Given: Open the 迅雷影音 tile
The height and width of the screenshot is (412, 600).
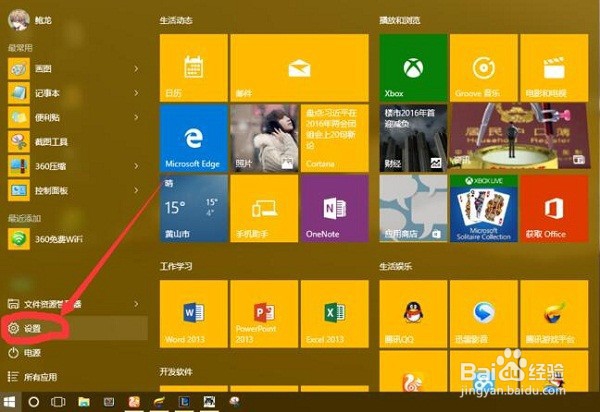Looking at the screenshot, I should (484, 314).
